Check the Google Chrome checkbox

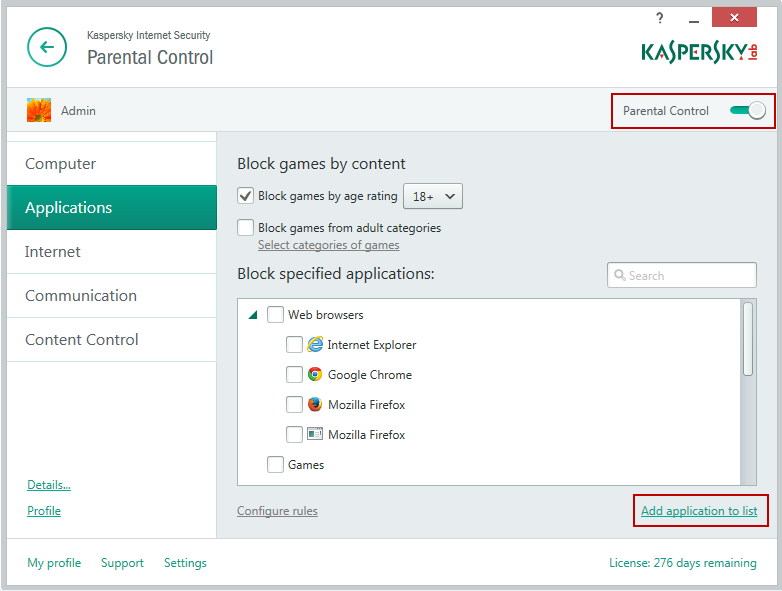(x=294, y=375)
